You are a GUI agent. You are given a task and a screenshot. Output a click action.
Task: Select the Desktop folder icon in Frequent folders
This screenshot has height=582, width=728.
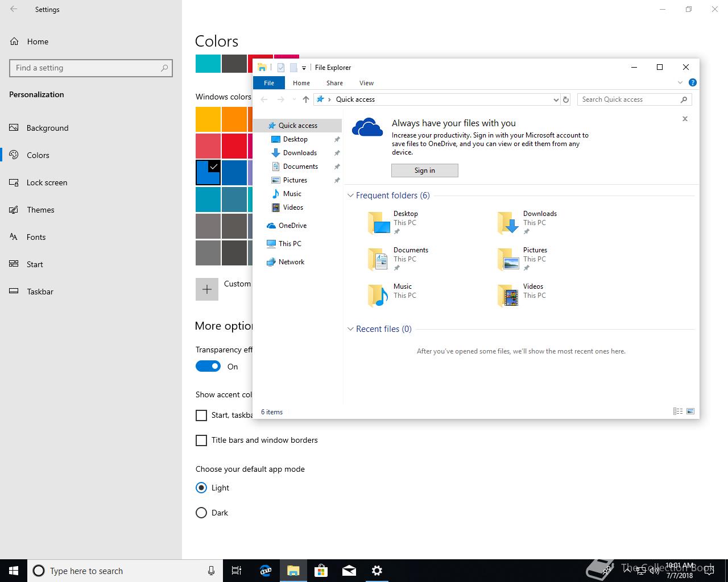point(379,223)
